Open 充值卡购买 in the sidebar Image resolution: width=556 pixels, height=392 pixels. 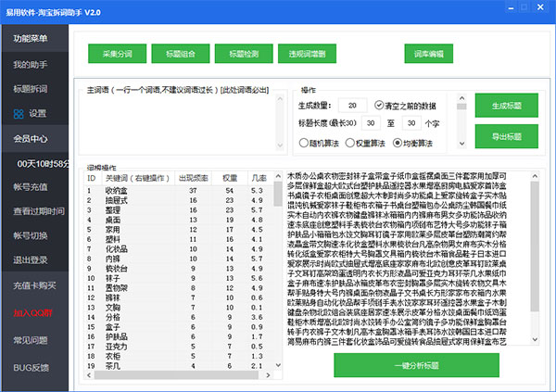coord(35,285)
